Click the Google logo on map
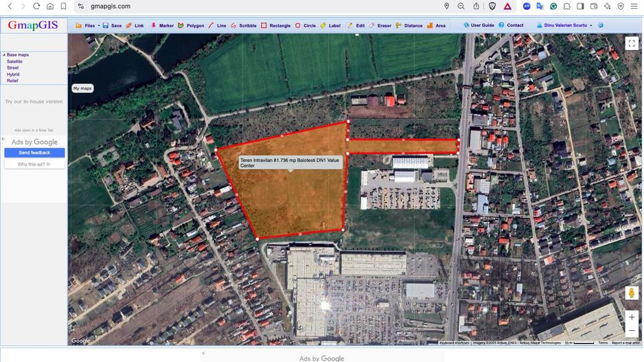 click(x=80, y=341)
